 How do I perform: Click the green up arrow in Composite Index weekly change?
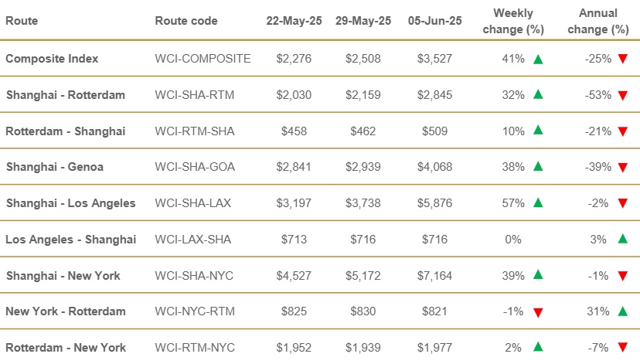[538, 59]
